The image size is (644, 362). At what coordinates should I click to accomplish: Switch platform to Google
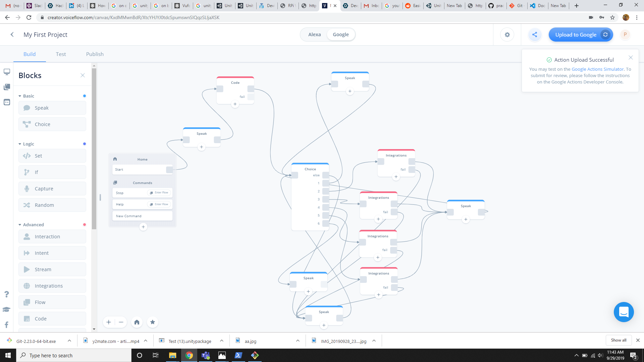pyautogui.click(x=340, y=35)
